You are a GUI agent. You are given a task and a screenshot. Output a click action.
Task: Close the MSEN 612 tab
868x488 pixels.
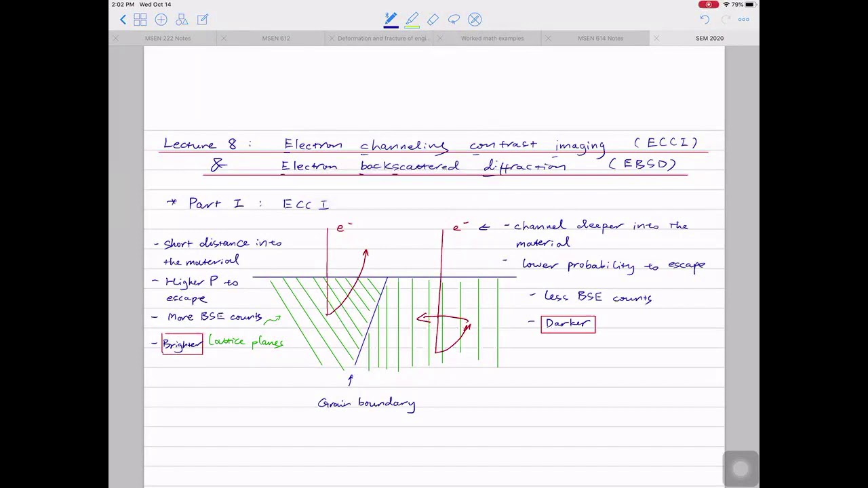coord(223,39)
